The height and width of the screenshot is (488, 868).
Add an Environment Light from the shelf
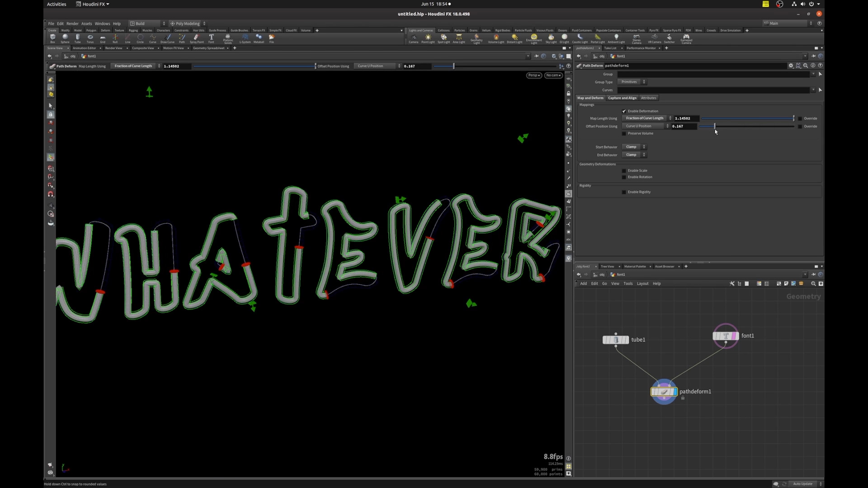click(534, 39)
